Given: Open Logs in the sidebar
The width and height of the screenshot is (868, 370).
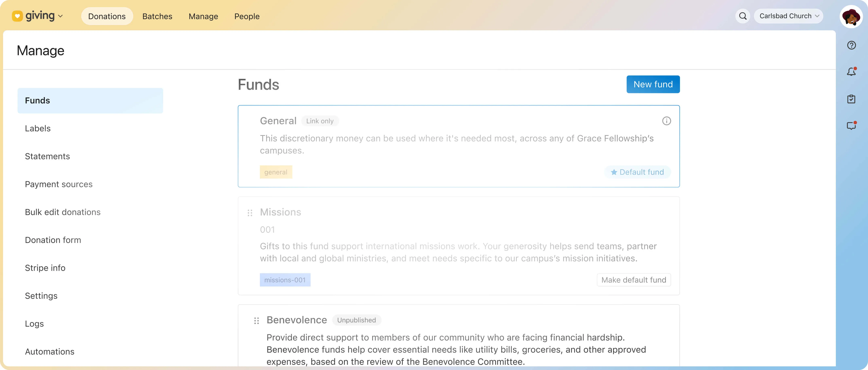Looking at the screenshot, I should [x=34, y=324].
